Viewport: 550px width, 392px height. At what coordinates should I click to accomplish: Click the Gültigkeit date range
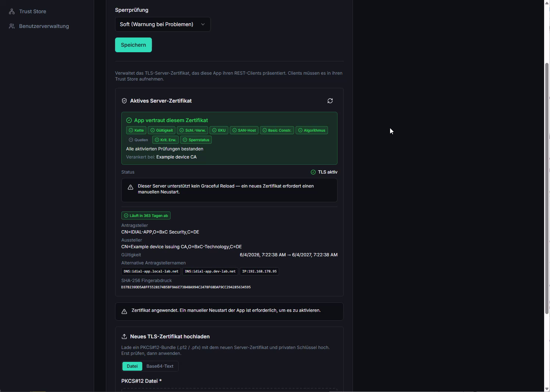click(289, 255)
